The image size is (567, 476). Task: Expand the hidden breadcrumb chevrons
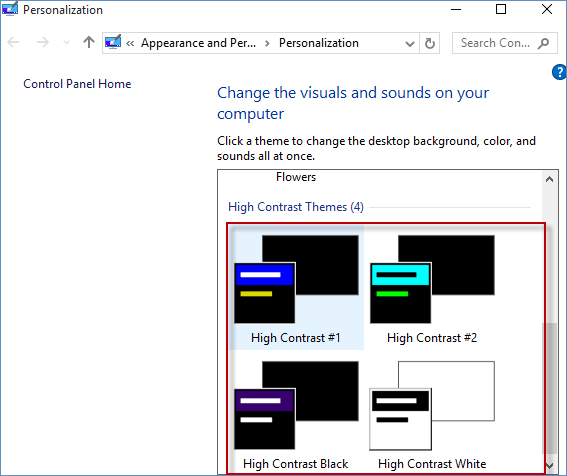click(x=130, y=43)
